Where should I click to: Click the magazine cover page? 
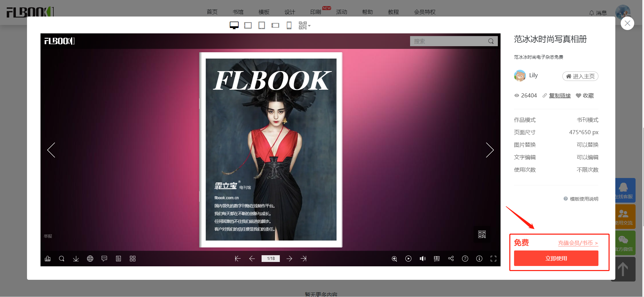click(271, 150)
